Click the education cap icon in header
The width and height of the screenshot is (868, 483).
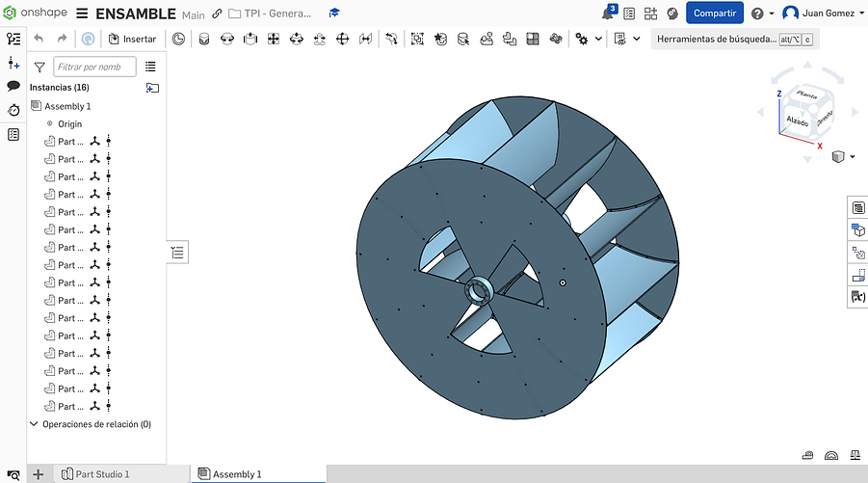pyautogui.click(x=333, y=13)
